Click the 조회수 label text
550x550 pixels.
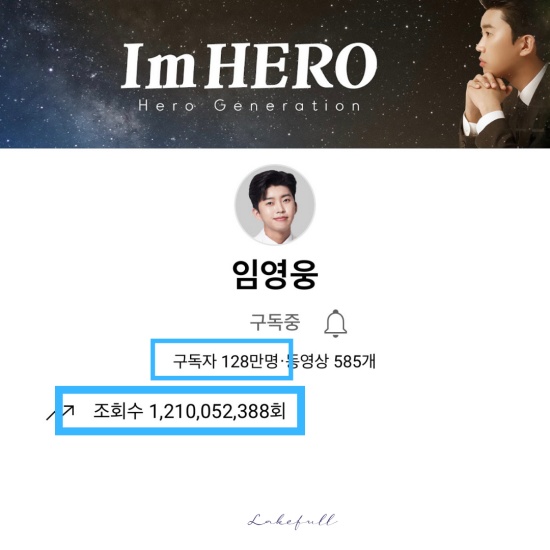click(118, 411)
